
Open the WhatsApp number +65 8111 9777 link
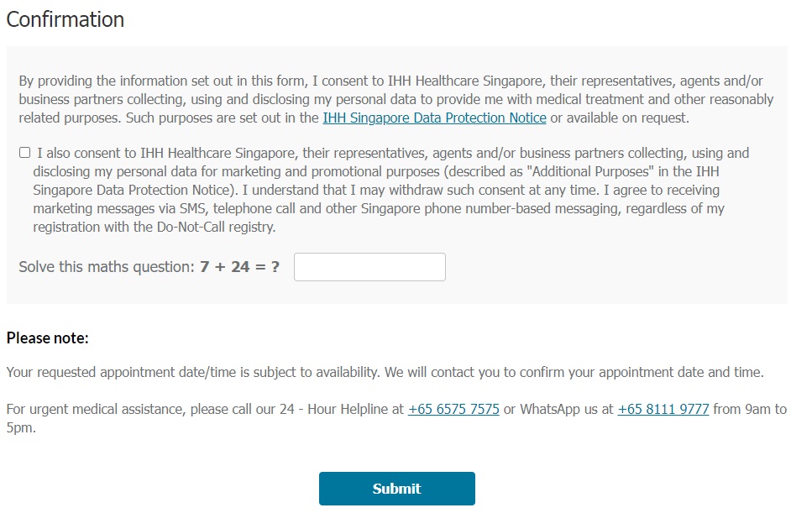(663, 410)
